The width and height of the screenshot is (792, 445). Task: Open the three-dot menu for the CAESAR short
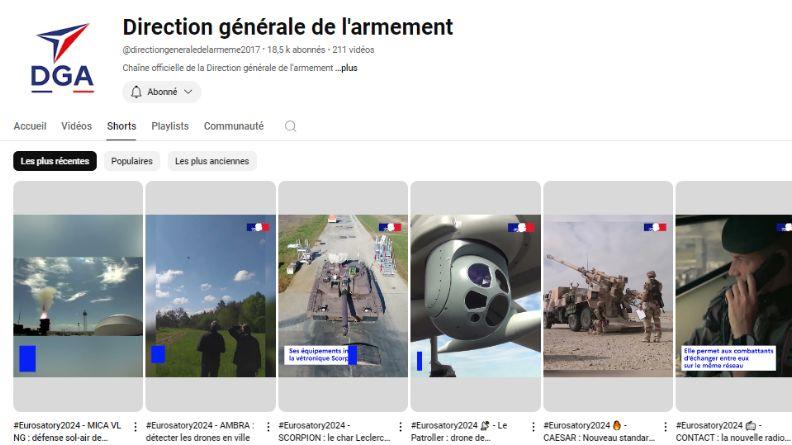pos(666,427)
